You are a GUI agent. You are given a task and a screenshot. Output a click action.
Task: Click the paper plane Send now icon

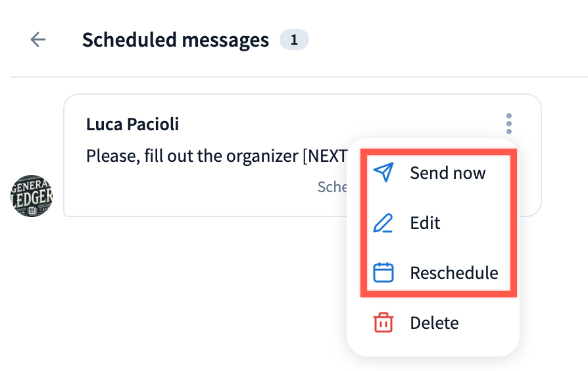tap(383, 173)
